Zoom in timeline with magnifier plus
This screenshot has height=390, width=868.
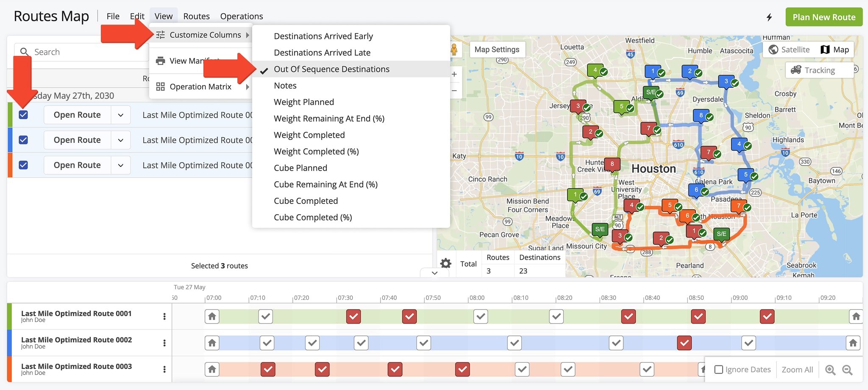point(830,370)
